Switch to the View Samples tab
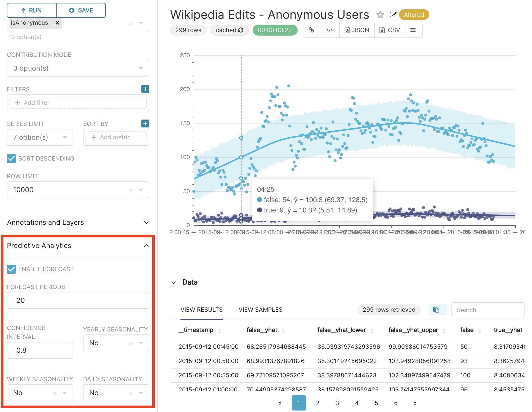The image size is (532, 412). coord(260,309)
